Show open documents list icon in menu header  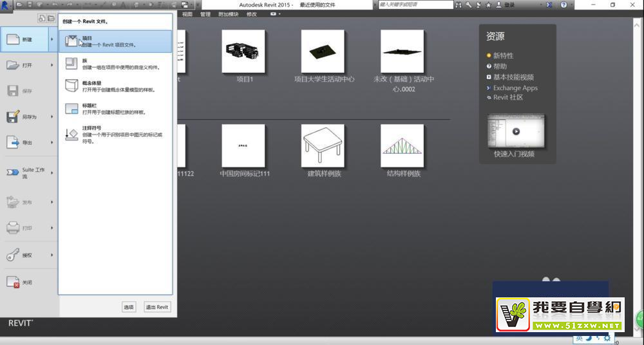point(51,19)
